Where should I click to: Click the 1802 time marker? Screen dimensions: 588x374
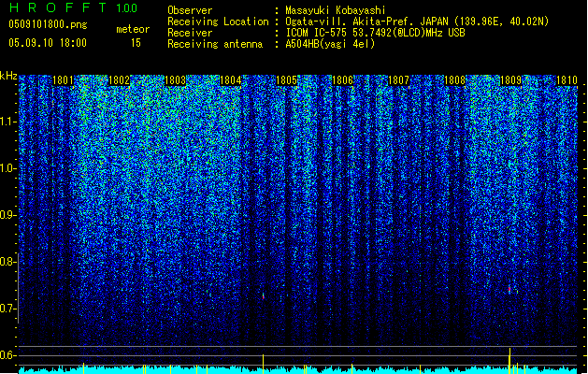pos(119,80)
